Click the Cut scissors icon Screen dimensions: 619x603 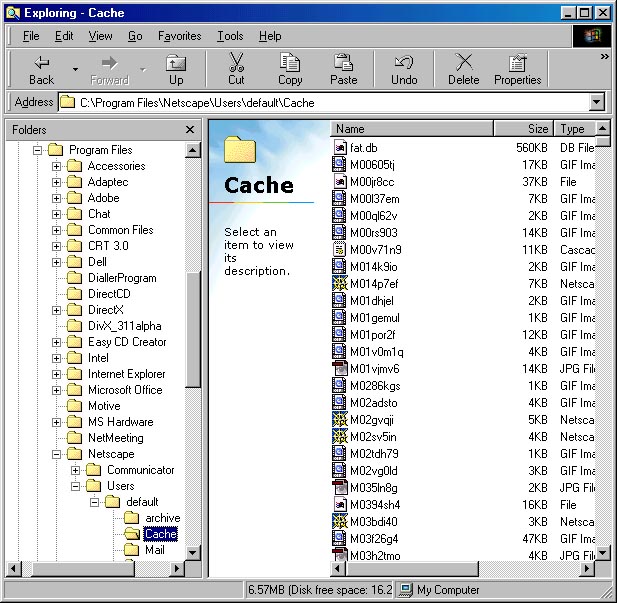point(236,62)
